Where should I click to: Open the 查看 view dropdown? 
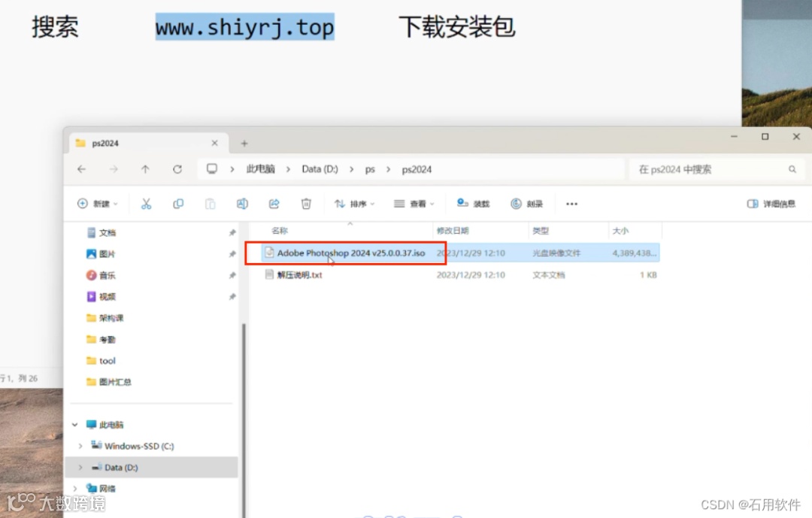click(414, 204)
